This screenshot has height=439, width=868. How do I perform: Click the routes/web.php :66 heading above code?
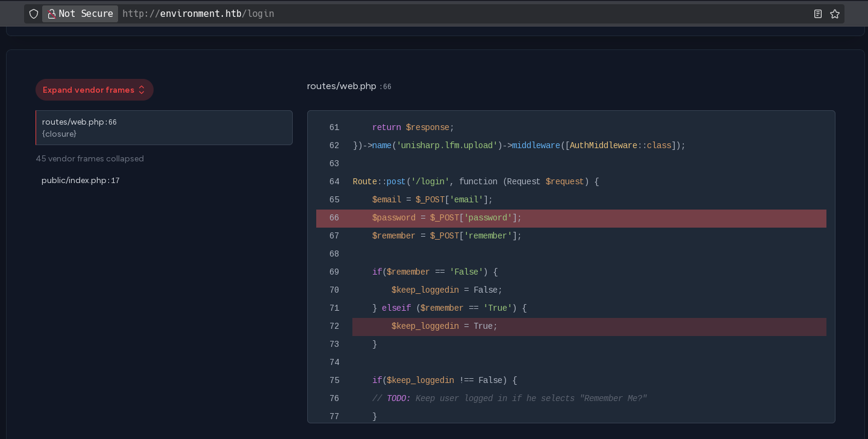pos(349,86)
